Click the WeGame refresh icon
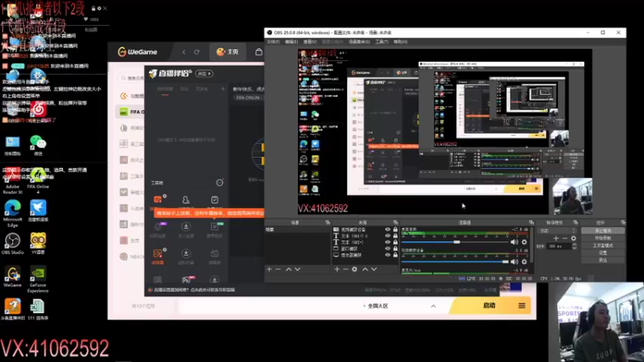 (x=196, y=52)
